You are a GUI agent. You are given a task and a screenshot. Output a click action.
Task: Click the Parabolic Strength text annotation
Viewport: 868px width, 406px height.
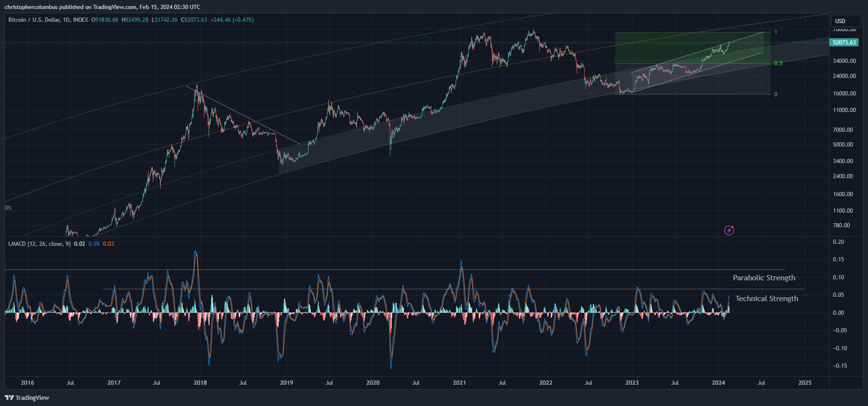pyautogui.click(x=764, y=278)
